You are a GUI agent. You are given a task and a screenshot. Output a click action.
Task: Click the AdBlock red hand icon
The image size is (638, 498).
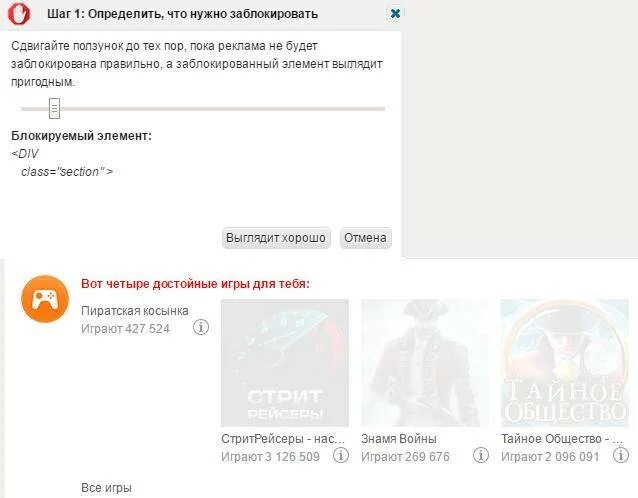(19, 13)
